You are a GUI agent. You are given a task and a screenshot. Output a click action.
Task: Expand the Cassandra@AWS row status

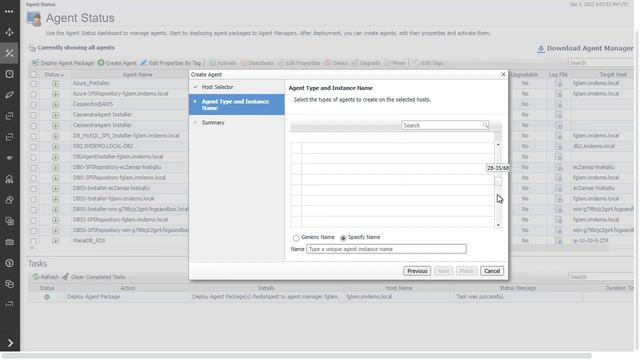click(x=56, y=105)
